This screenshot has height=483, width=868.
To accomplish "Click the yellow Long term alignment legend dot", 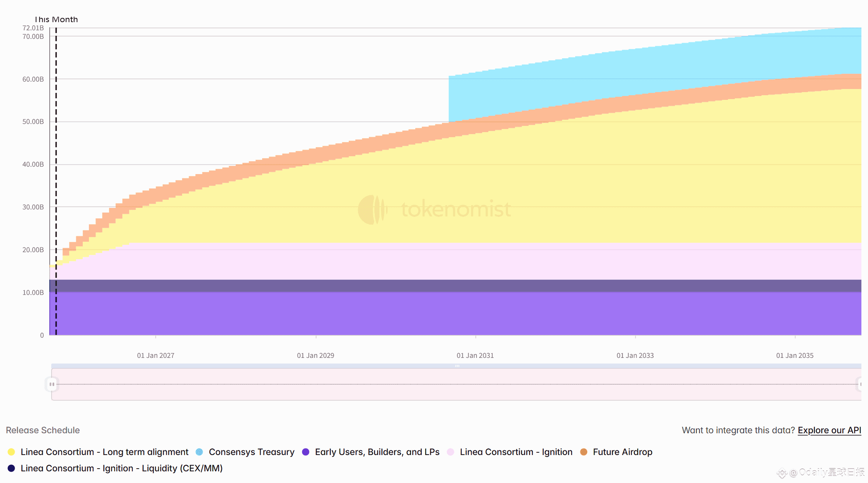I will coord(11,452).
